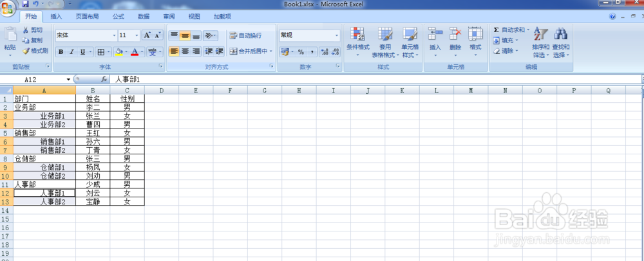Expand 合并后居中 dropdown arrow
Screen dimensions: 644x261
(x=271, y=51)
